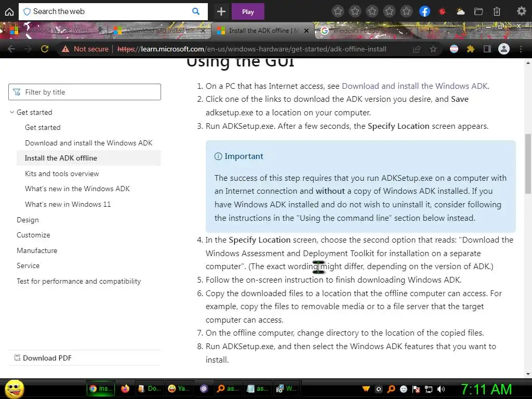The width and height of the screenshot is (532, 399).
Task: Click the share page icon in address bar
Action: (x=416, y=49)
